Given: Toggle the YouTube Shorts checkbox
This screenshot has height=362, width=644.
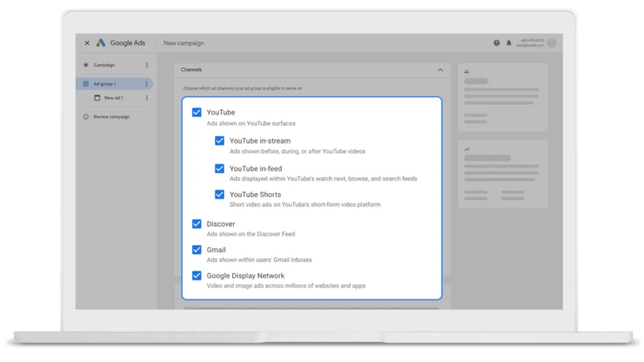Looking at the screenshot, I should [x=220, y=195].
